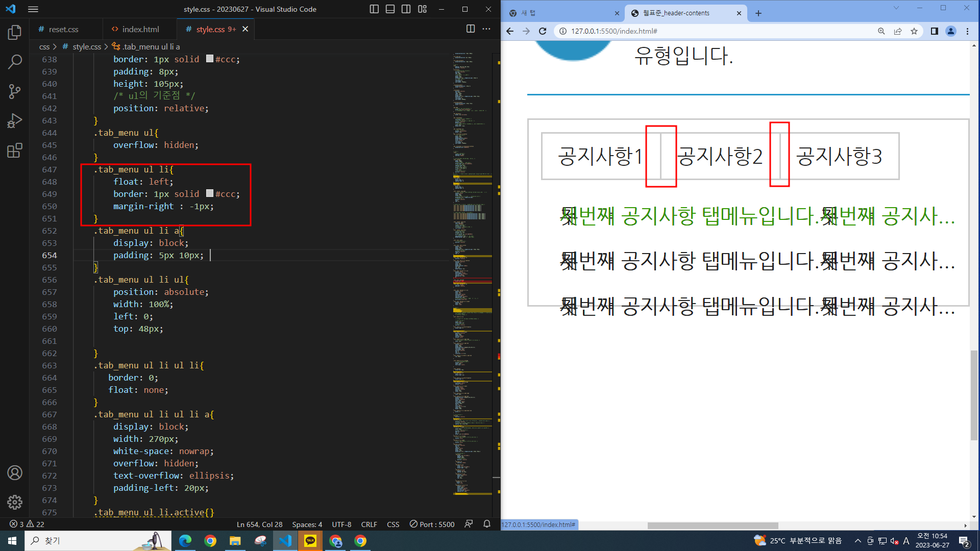Open Run and Debug view
The height and width of the screenshot is (551, 980).
(x=14, y=121)
